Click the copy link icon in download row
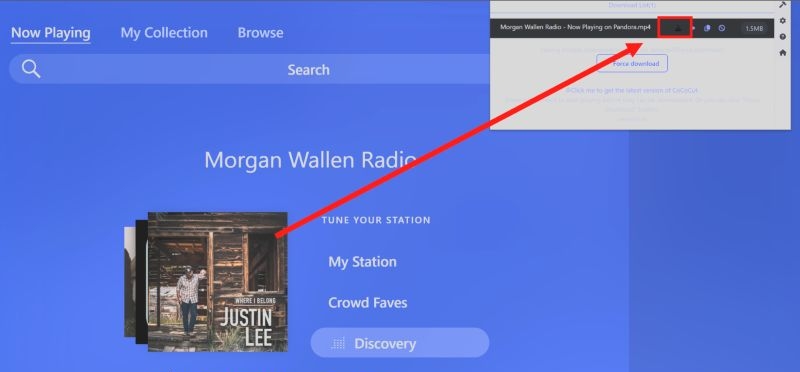 point(707,29)
